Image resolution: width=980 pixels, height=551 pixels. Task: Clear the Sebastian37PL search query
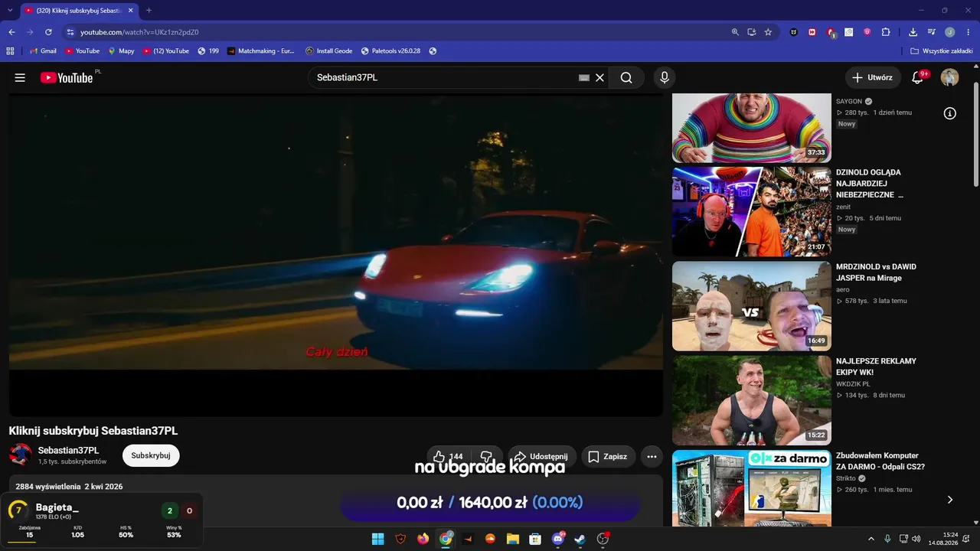[599, 77]
